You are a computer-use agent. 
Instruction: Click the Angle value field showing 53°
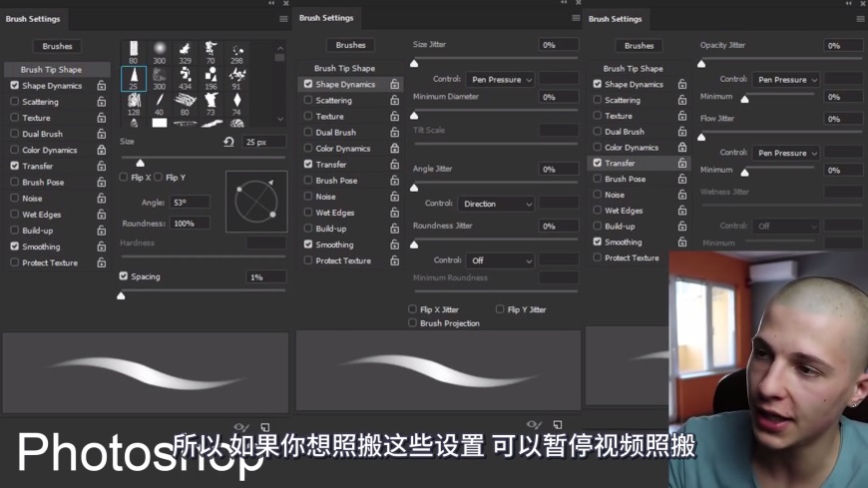pos(190,203)
